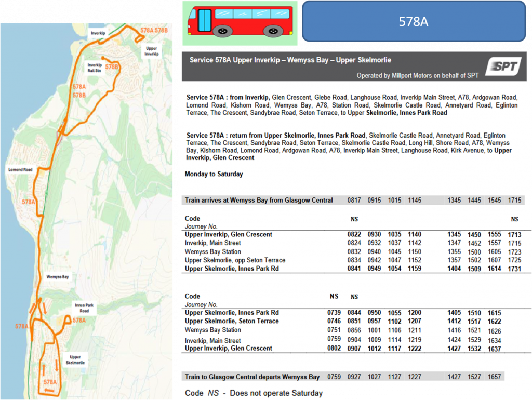Click the Lomond Road map label
Screen dimensions: 532x400
[20, 170]
